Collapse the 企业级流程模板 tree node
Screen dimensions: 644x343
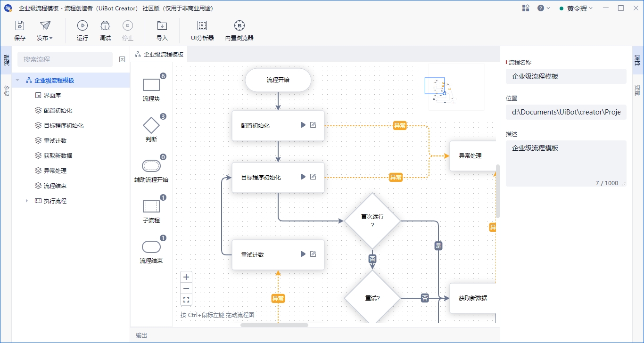pyautogui.click(x=17, y=80)
